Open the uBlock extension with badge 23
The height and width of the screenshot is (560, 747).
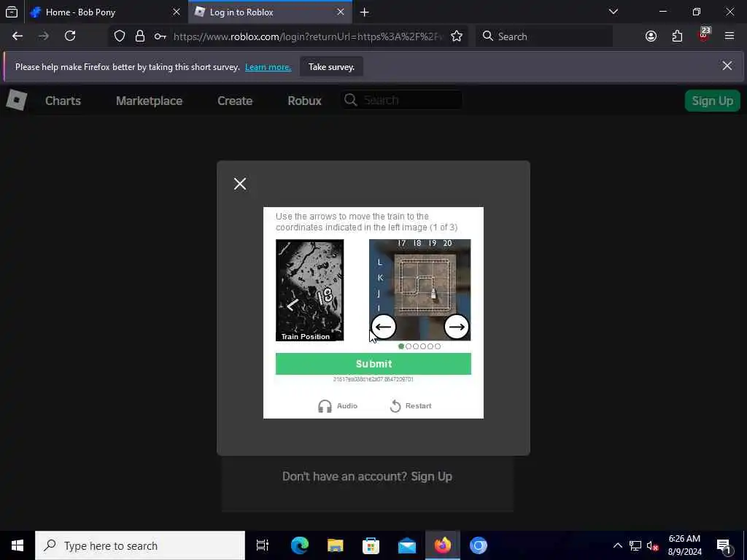(x=704, y=35)
